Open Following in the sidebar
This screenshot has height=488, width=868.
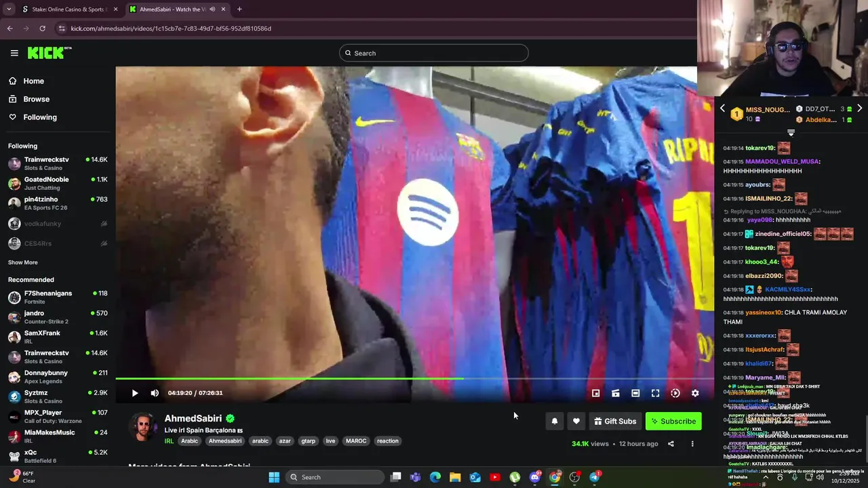point(40,117)
